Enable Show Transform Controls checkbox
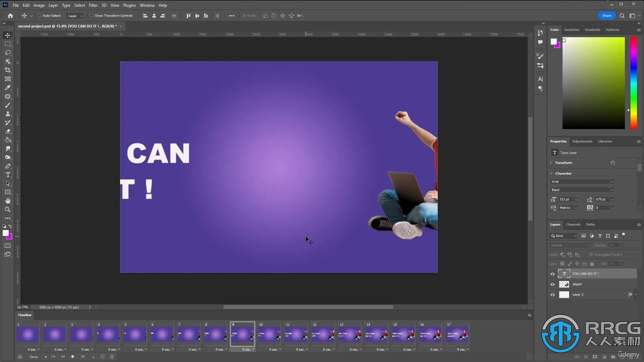 click(92, 16)
